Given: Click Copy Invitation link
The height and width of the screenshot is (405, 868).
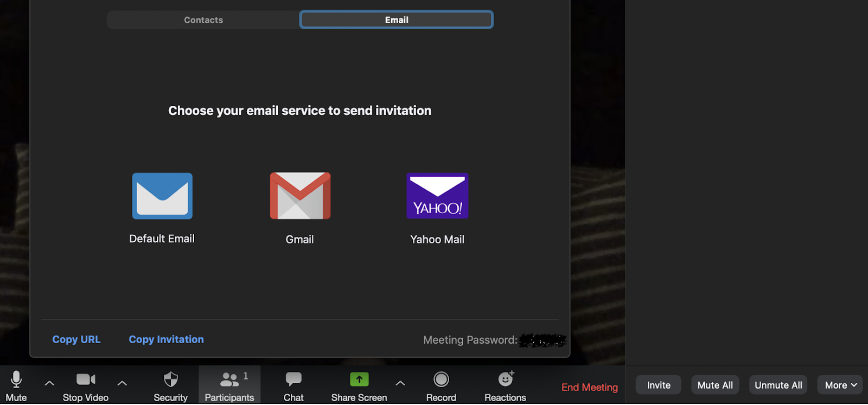Looking at the screenshot, I should 167,339.
